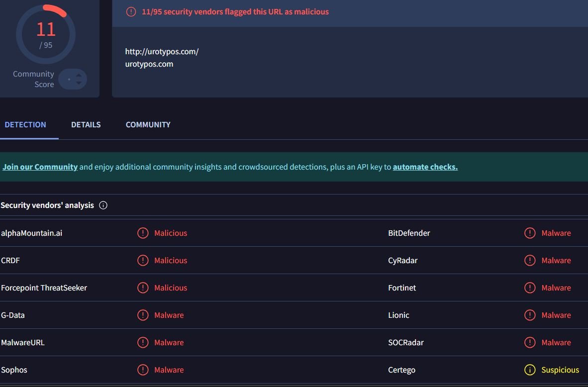Viewport: 588px width, 387px height.
Task: Click the Certego vendor name
Action: [401, 370]
